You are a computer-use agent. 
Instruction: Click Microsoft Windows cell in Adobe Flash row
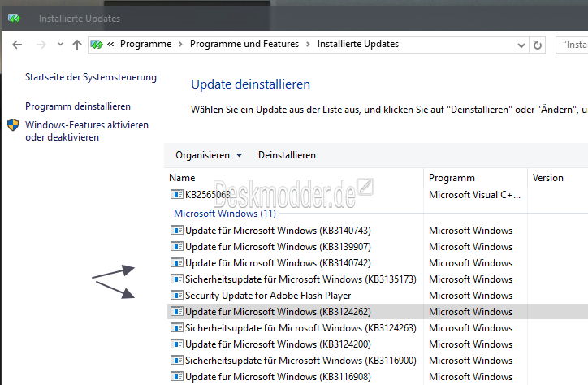click(x=470, y=296)
